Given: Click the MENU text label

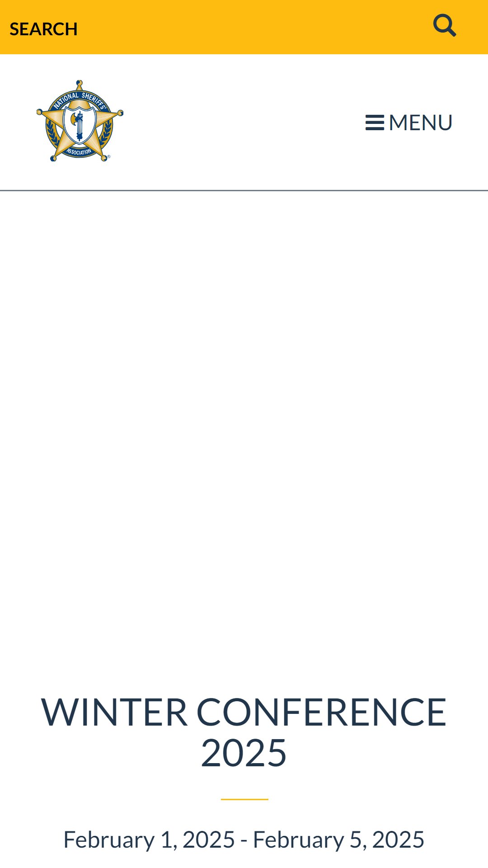Looking at the screenshot, I should click(x=421, y=123).
